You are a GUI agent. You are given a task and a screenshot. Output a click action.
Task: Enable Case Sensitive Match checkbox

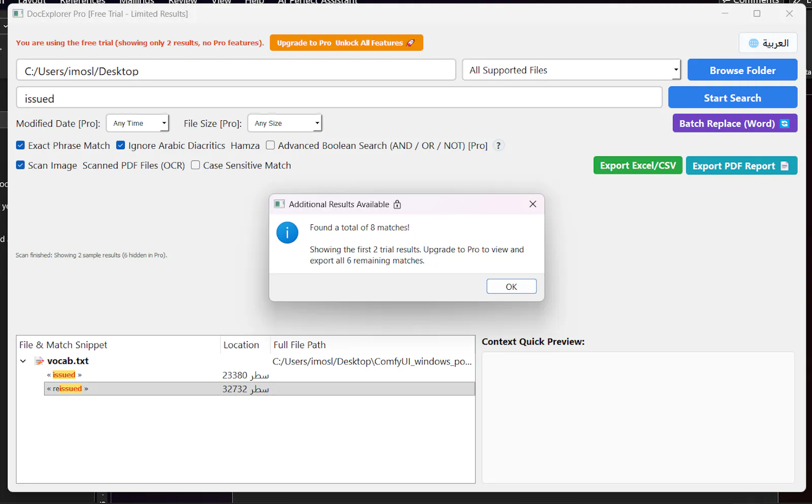tap(195, 165)
